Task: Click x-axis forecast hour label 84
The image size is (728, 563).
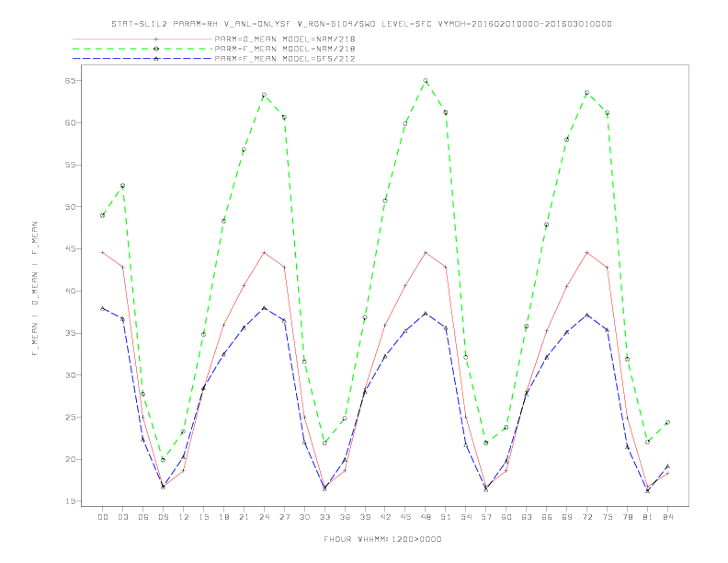Action: (x=667, y=517)
